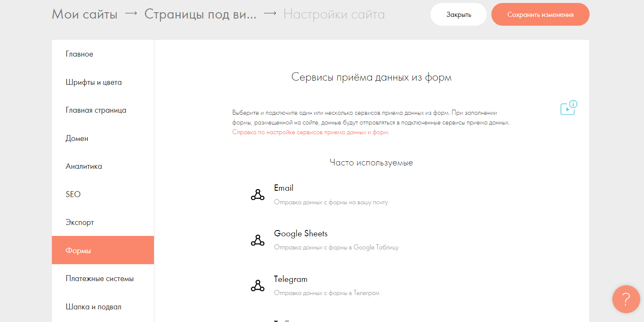Click the Telegram service icon
This screenshot has height=322, width=644.
[x=258, y=286]
